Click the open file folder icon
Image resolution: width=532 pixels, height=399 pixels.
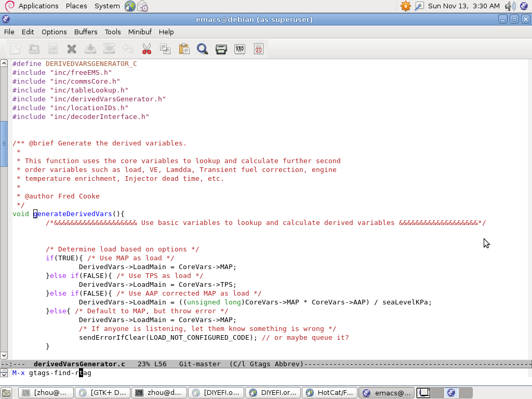(x=34, y=49)
